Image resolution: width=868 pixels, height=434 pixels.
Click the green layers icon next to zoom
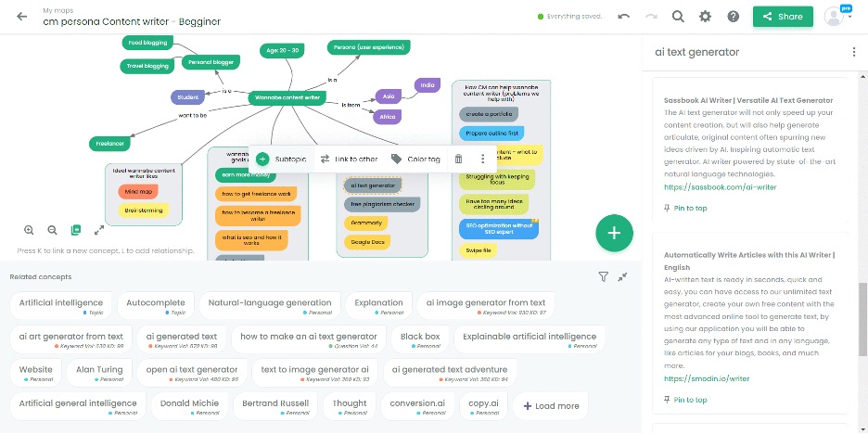[76, 230]
